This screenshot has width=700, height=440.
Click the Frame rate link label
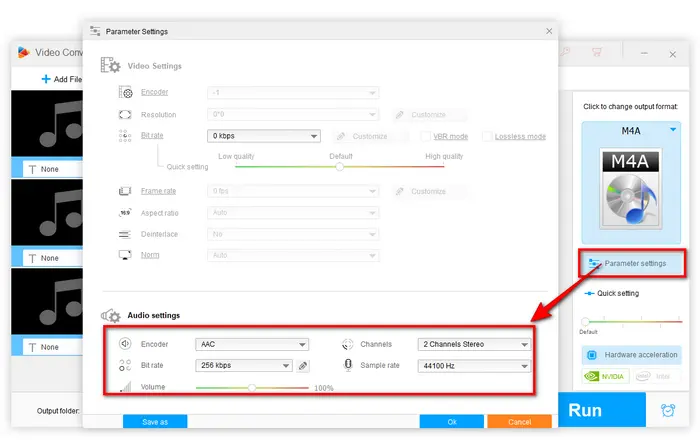coord(158,191)
